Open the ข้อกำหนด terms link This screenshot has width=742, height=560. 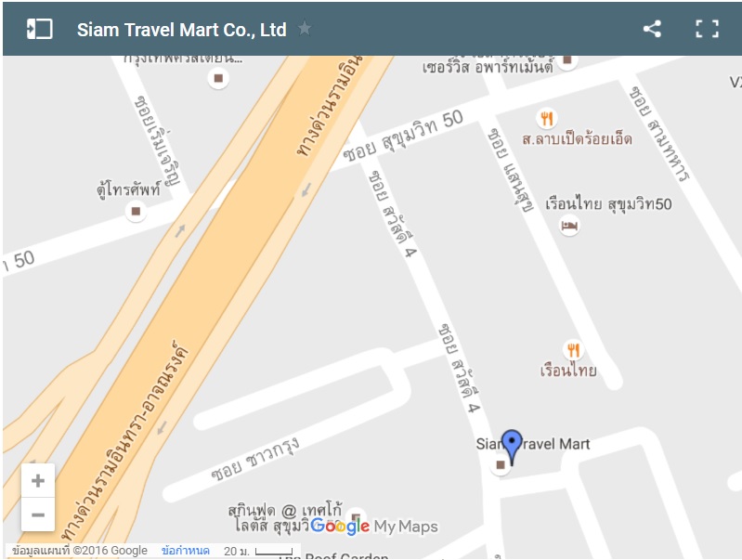pyautogui.click(x=185, y=551)
